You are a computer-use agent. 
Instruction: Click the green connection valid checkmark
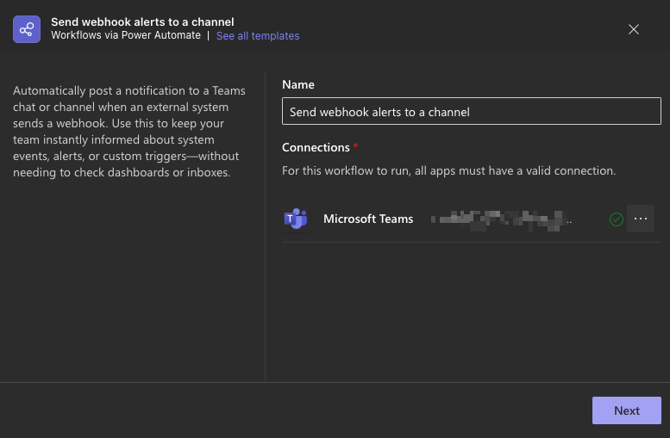tap(616, 219)
